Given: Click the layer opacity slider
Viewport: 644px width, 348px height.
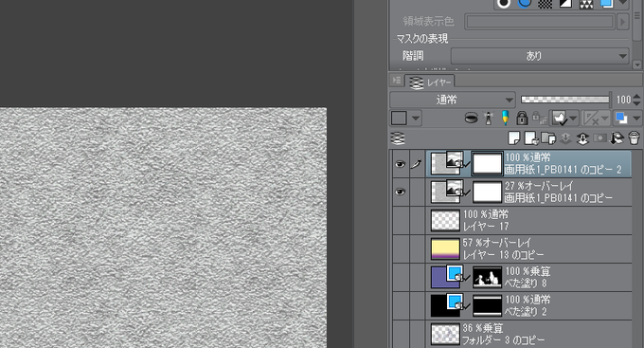Looking at the screenshot, I should pos(565,100).
